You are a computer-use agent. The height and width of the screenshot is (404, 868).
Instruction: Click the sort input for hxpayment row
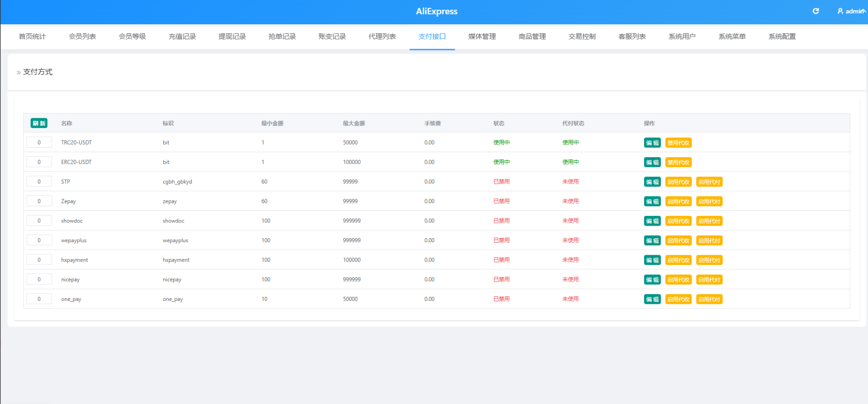pos(39,259)
